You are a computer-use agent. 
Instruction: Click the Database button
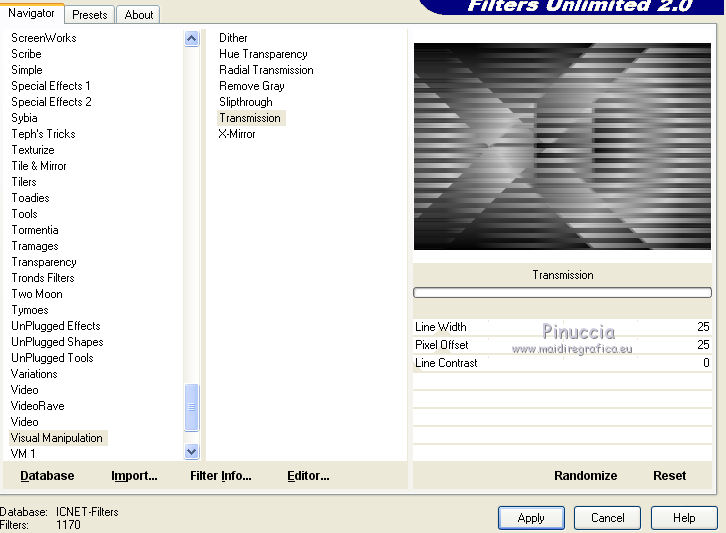tap(47, 476)
